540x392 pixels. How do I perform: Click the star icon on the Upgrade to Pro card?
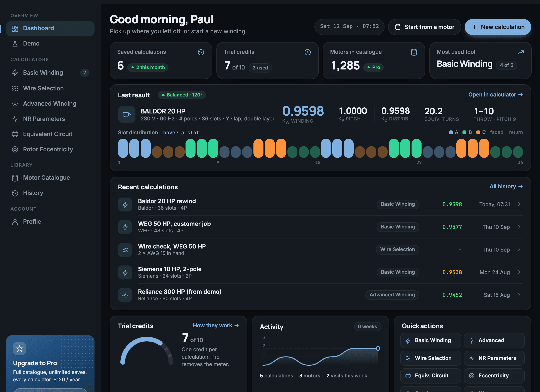(20, 349)
